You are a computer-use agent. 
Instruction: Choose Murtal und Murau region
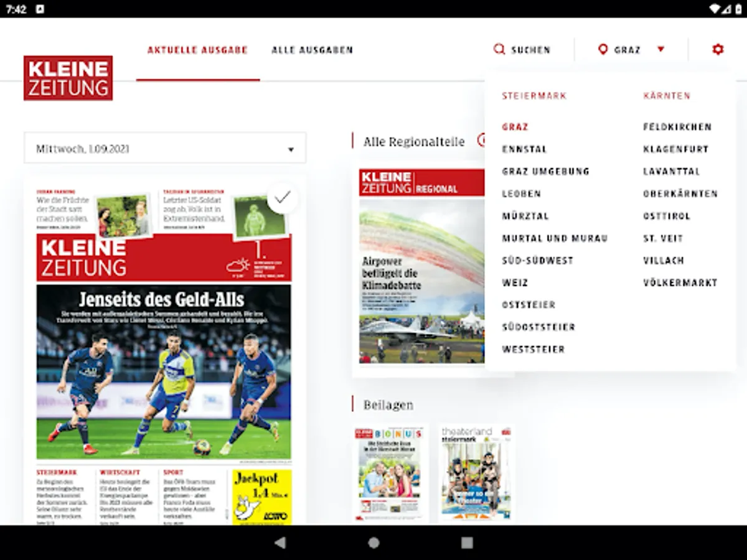click(555, 238)
